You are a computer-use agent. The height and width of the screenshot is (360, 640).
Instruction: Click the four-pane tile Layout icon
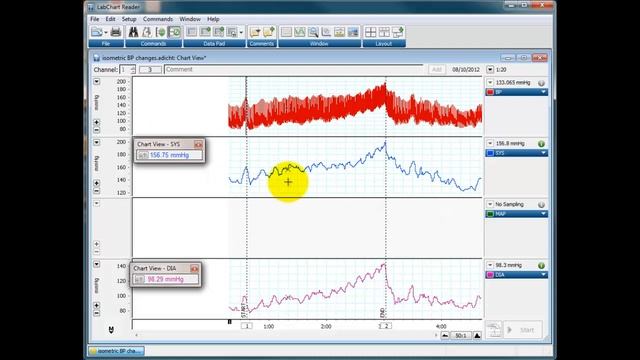[371, 32]
